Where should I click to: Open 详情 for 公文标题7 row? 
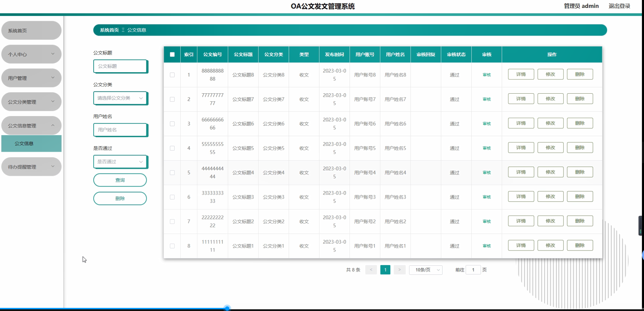click(521, 99)
